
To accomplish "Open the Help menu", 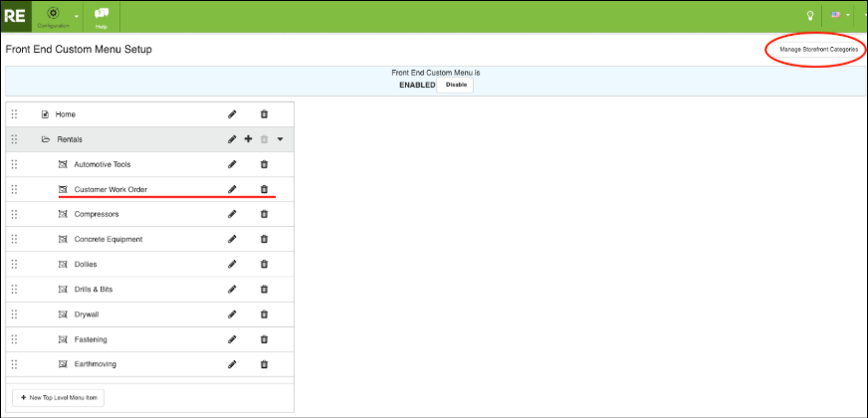I will 101,16.
